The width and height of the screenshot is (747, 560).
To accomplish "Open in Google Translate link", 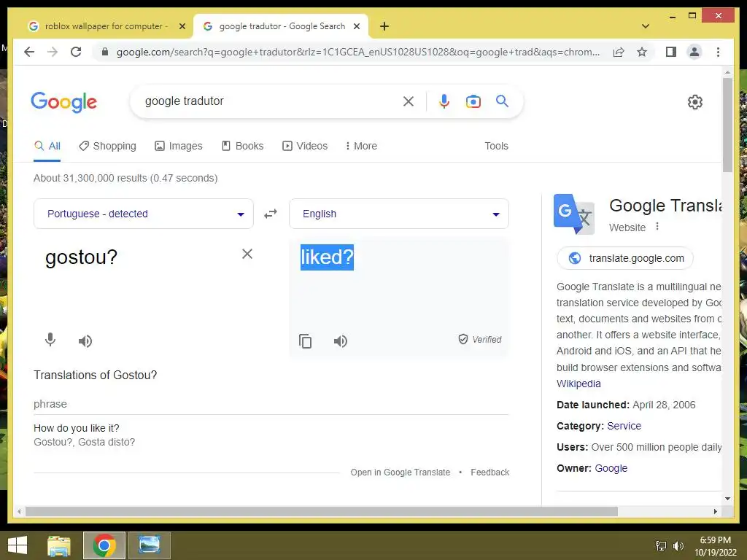I will coord(400,472).
